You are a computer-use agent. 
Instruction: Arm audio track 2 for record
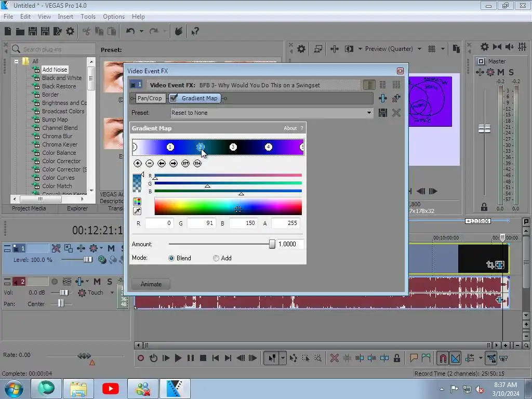[54, 282]
